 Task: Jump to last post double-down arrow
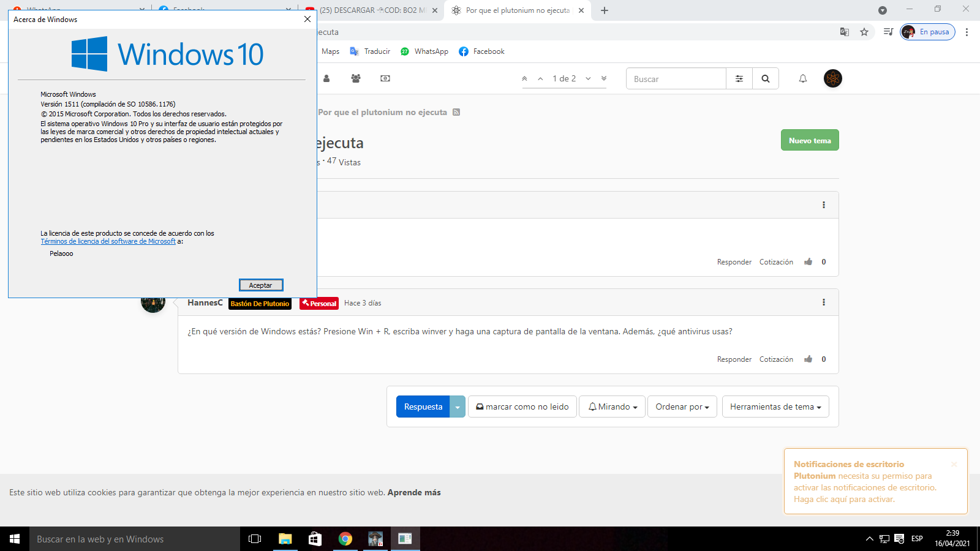[604, 78]
